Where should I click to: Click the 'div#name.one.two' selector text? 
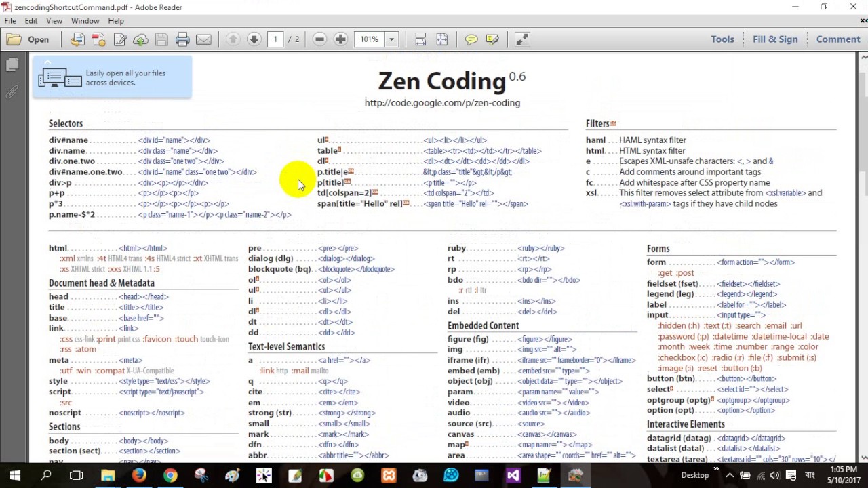(85, 172)
